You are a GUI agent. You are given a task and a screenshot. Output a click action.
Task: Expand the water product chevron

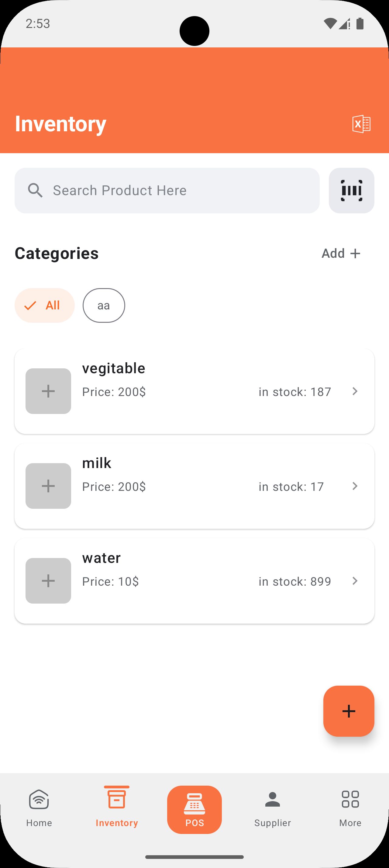(x=355, y=581)
